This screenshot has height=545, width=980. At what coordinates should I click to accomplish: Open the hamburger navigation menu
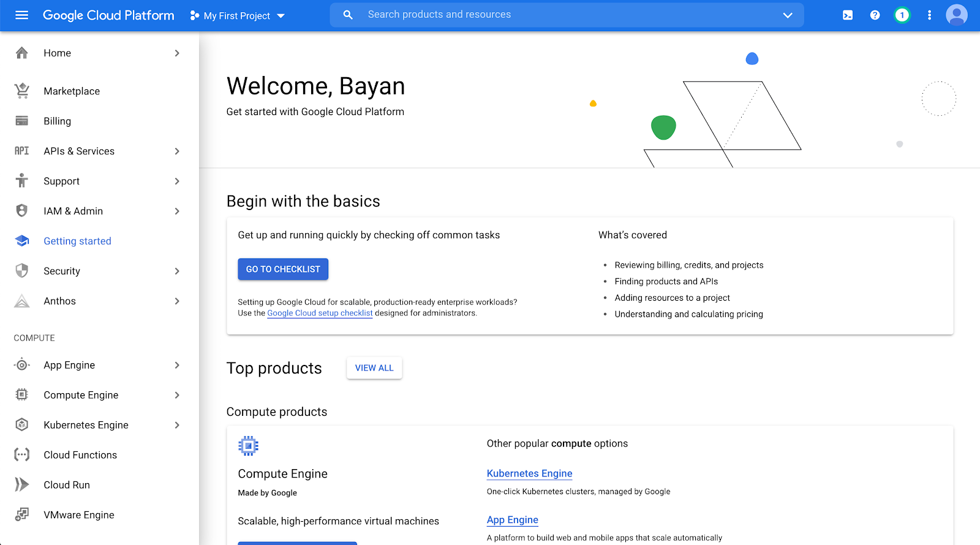pos(21,15)
